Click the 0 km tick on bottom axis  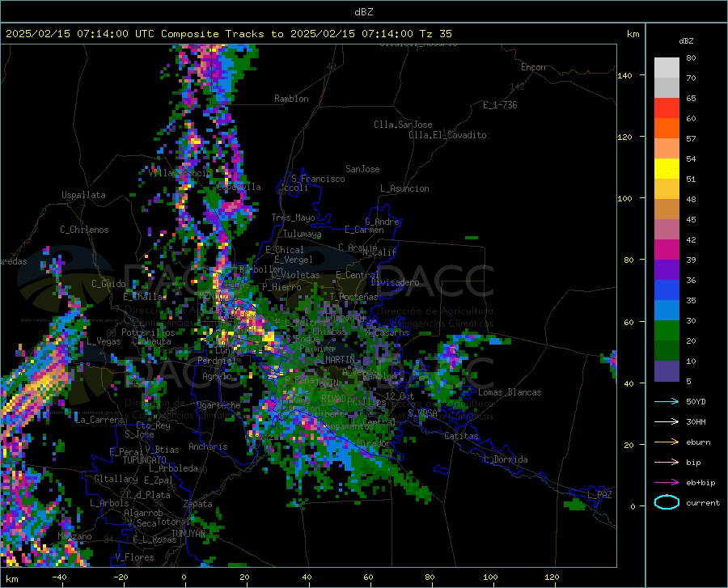point(184,577)
